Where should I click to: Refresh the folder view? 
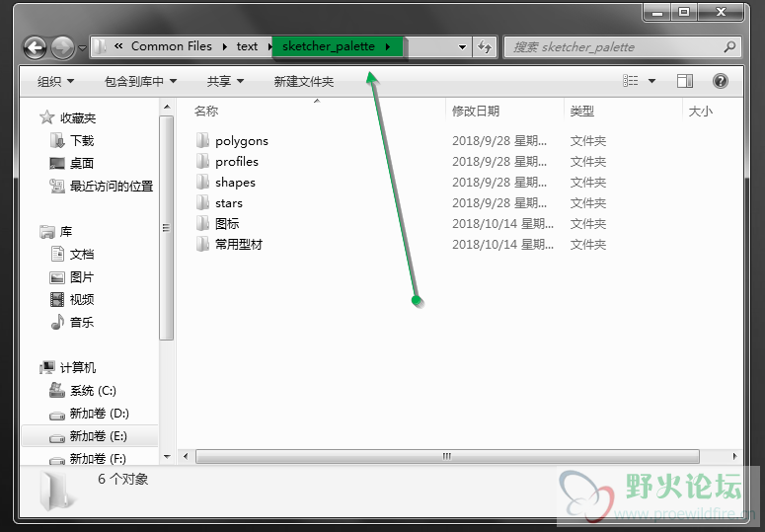(x=484, y=47)
